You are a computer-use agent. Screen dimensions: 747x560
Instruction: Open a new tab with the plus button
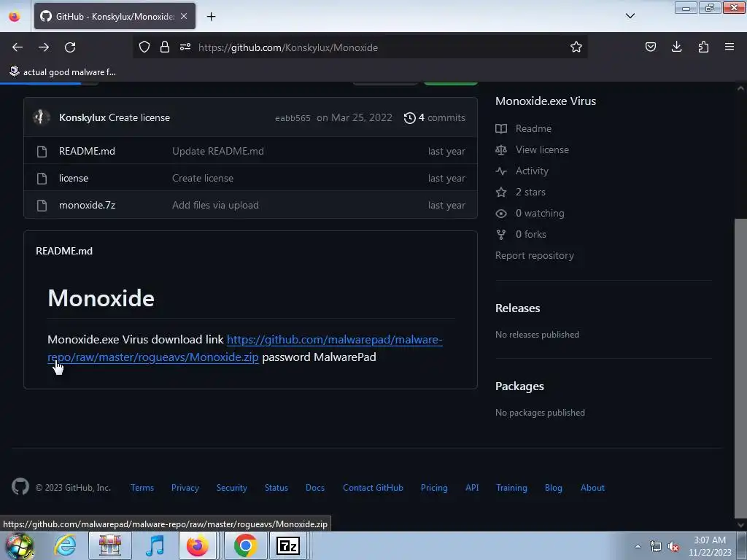pos(211,17)
